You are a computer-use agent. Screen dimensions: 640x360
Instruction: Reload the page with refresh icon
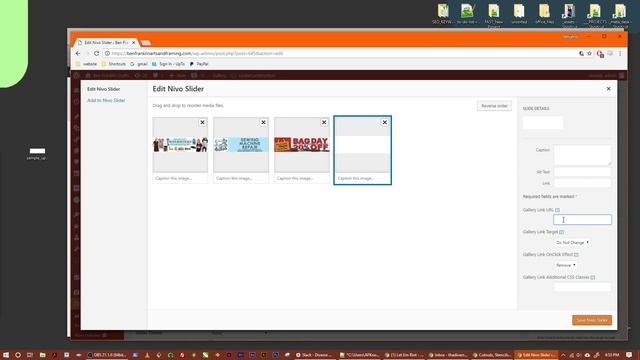point(96,53)
